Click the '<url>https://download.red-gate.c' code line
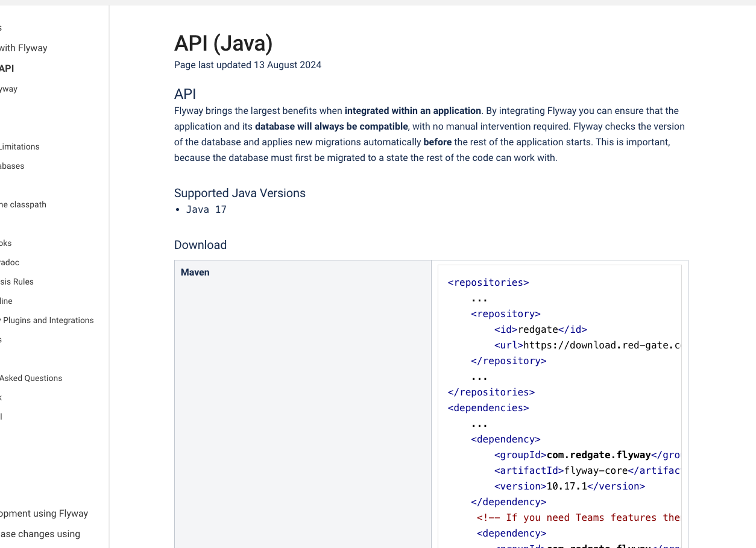This screenshot has height=548, width=756. pos(588,345)
